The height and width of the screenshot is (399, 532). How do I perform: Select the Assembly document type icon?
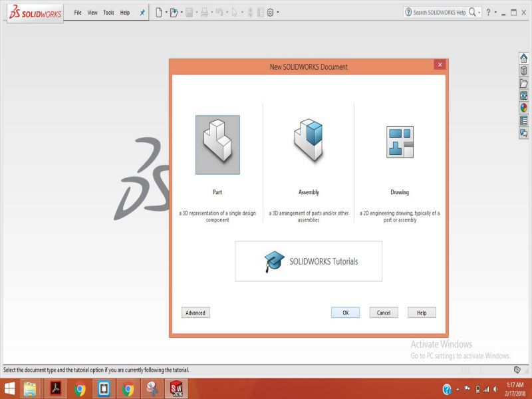pyautogui.click(x=309, y=140)
